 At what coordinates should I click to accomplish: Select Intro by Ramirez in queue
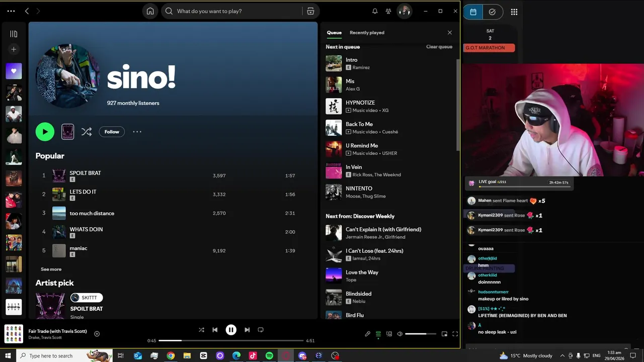(389, 63)
